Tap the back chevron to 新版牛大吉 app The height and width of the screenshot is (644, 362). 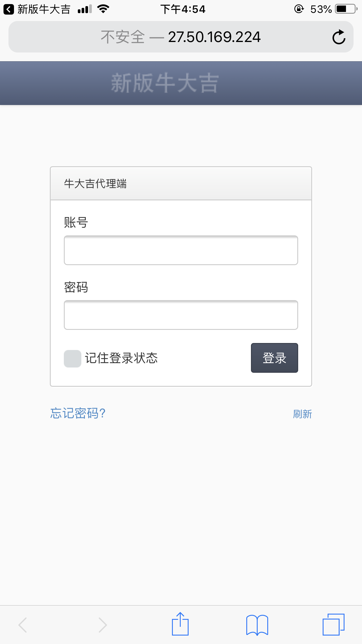(x=9, y=9)
